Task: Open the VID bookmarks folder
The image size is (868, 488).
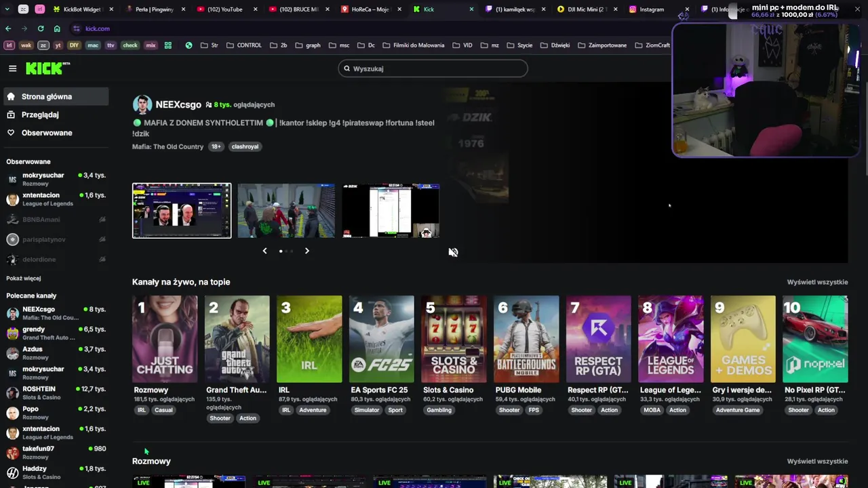Action: 462,45
